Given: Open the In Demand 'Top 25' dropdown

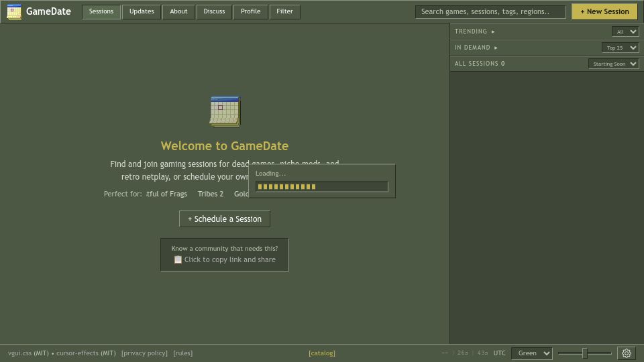Looking at the screenshot, I should 620,48.
